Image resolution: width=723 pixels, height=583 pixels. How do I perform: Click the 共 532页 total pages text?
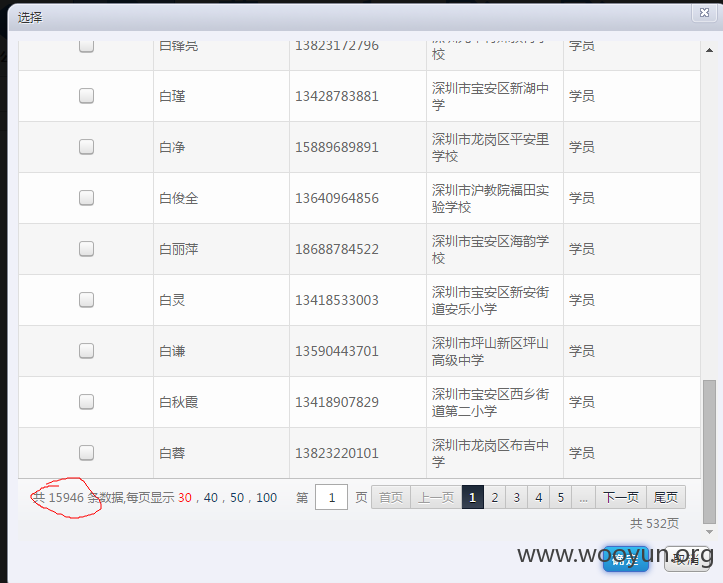(654, 524)
